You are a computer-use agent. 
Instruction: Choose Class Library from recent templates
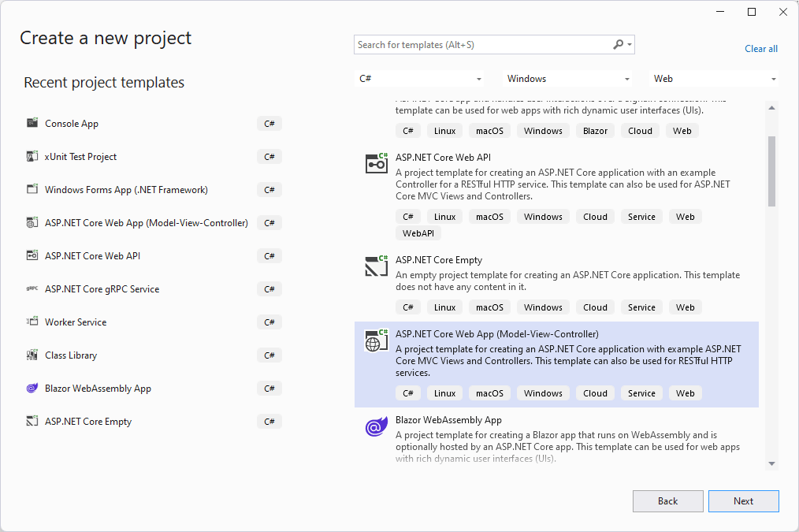pyautogui.click(x=71, y=355)
